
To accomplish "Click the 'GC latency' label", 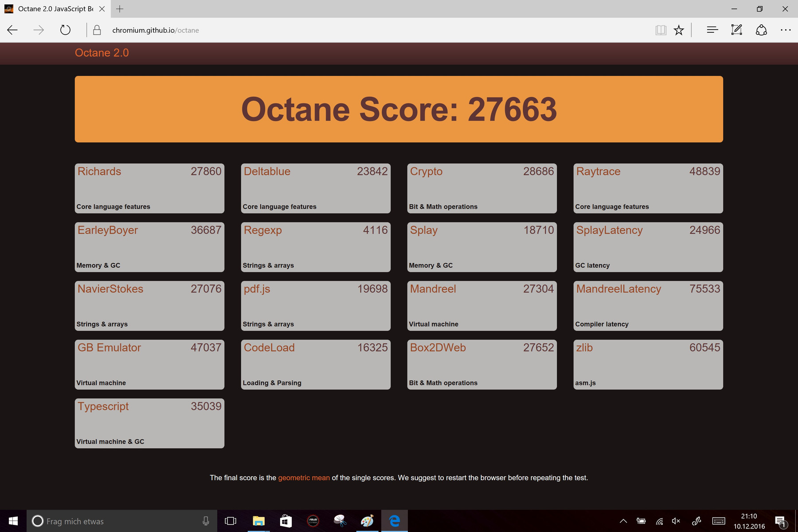I will (x=592, y=266).
